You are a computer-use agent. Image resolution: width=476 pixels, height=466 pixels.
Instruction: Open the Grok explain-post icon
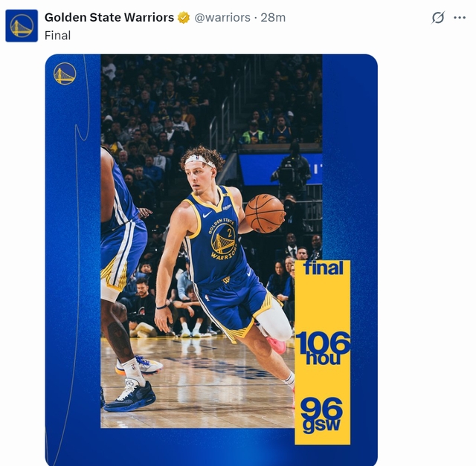(x=438, y=18)
